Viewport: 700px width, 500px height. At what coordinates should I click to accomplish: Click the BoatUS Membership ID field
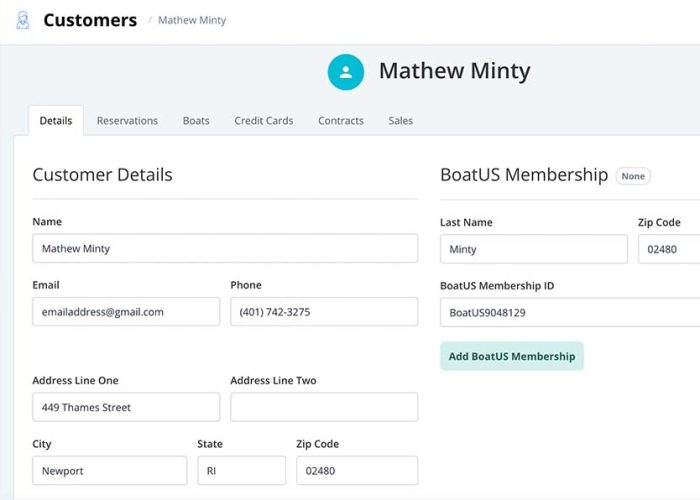570,312
